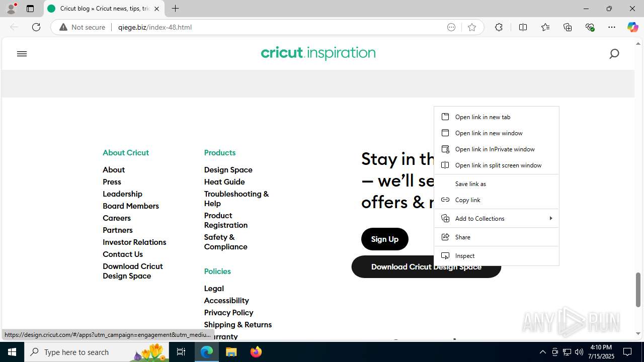Viewport: 644px width, 362px height.
Task: Open the Board Members link
Action: 131,206
